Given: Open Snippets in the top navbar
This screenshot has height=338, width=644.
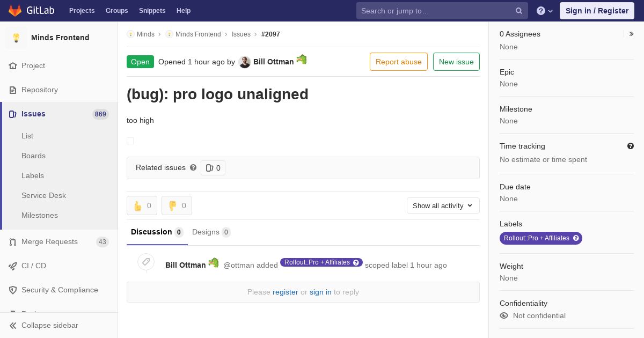Looking at the screenshot, I should (152, 11).
